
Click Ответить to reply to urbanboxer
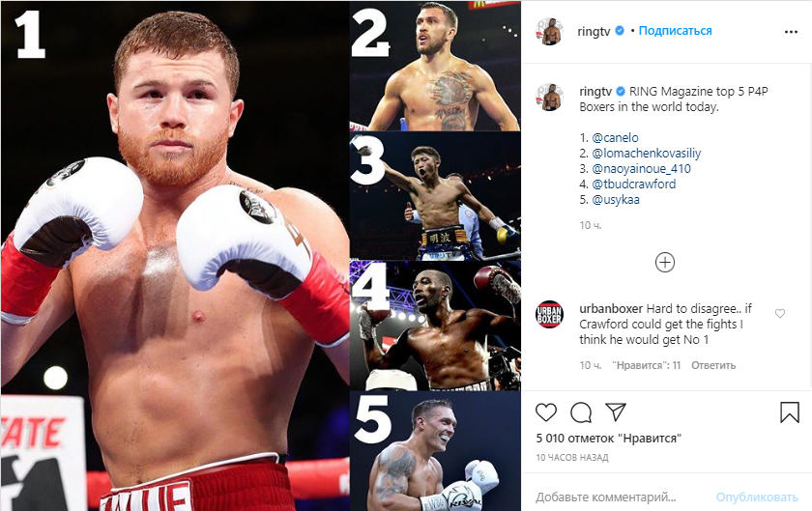click(x=713, y=365)
